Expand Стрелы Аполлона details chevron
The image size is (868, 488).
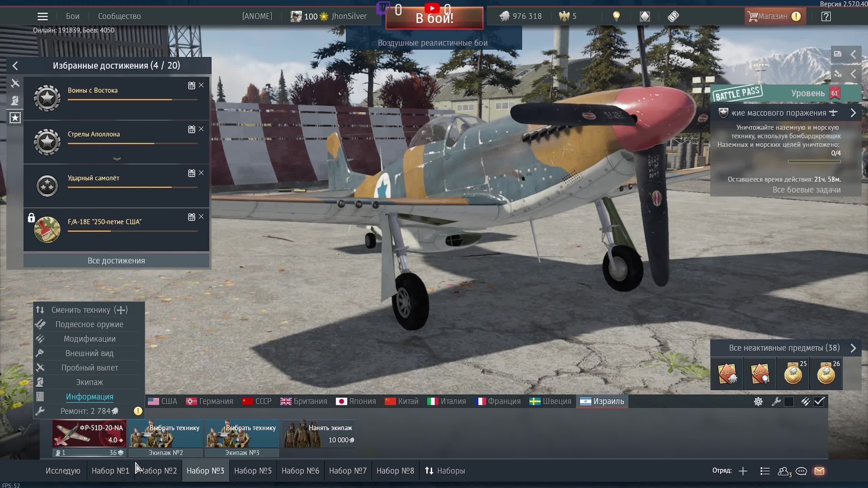pyautogui.click(x=117, y=159)
